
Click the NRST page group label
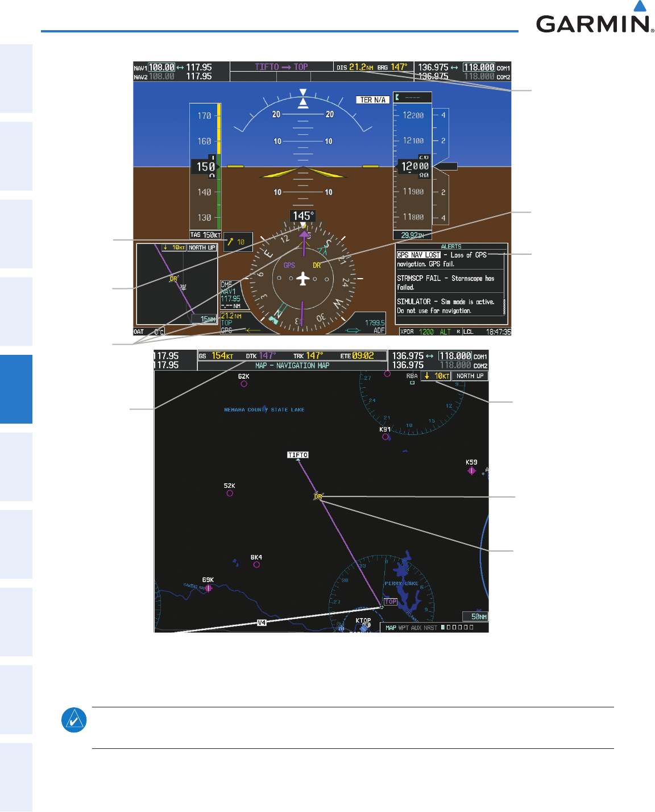point(430,628)
